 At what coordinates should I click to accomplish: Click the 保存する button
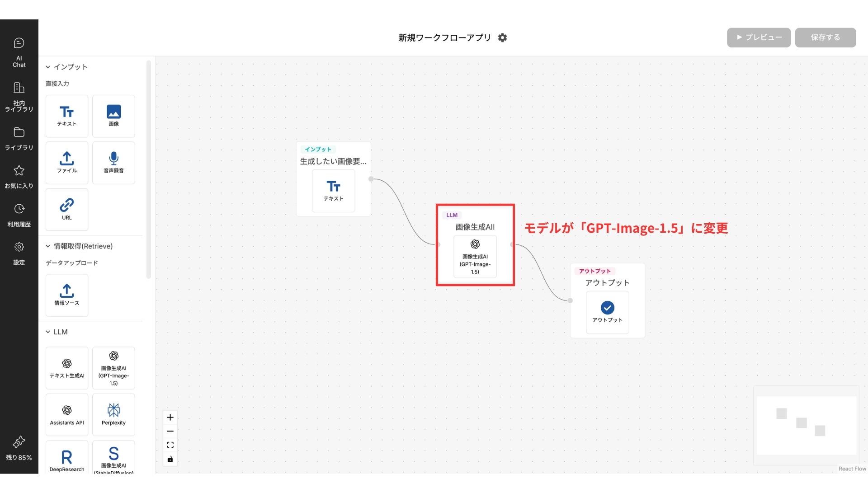825,38
